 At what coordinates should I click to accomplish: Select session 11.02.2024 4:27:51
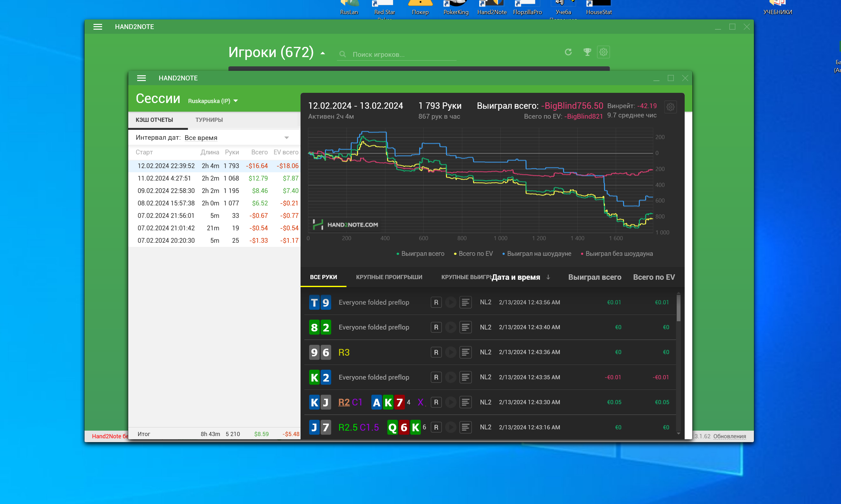point(214,178)
